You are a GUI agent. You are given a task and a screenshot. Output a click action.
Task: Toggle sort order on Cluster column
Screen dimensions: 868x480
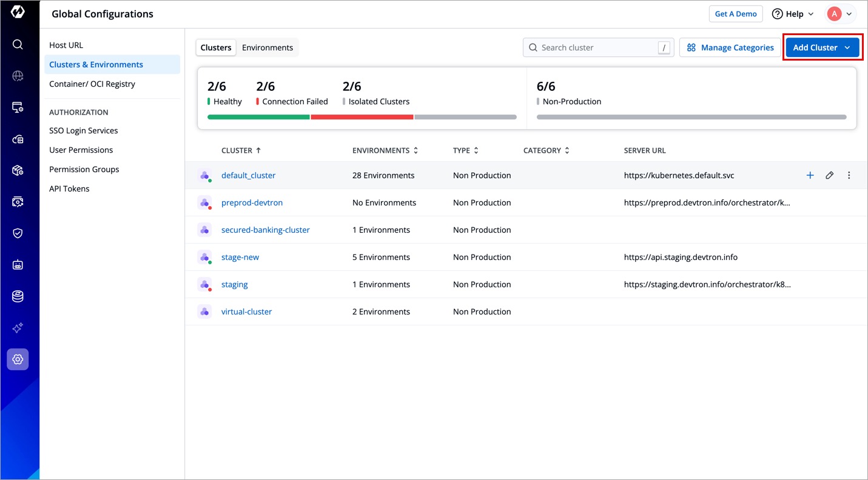[x=241, y=150]
